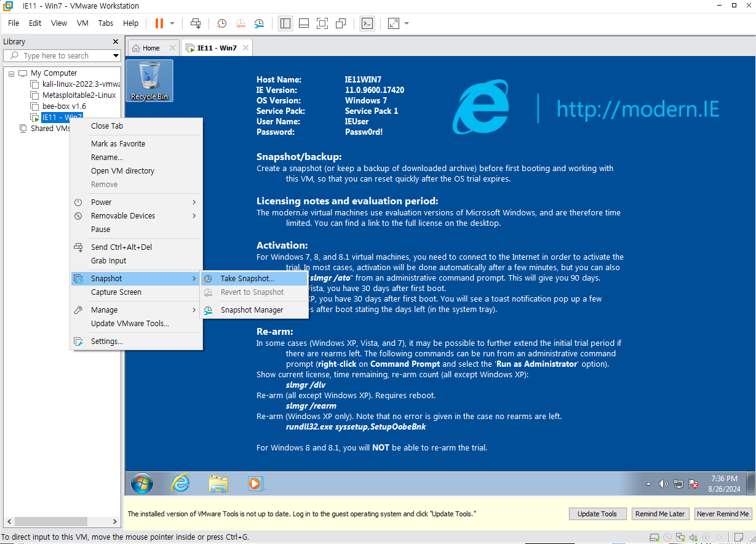Open Snapshot Manager from submenu

point(255,310)
